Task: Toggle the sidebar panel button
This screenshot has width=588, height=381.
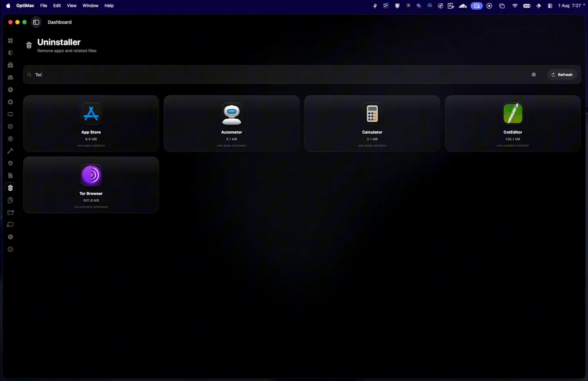Action: click(x=36, y=22)
